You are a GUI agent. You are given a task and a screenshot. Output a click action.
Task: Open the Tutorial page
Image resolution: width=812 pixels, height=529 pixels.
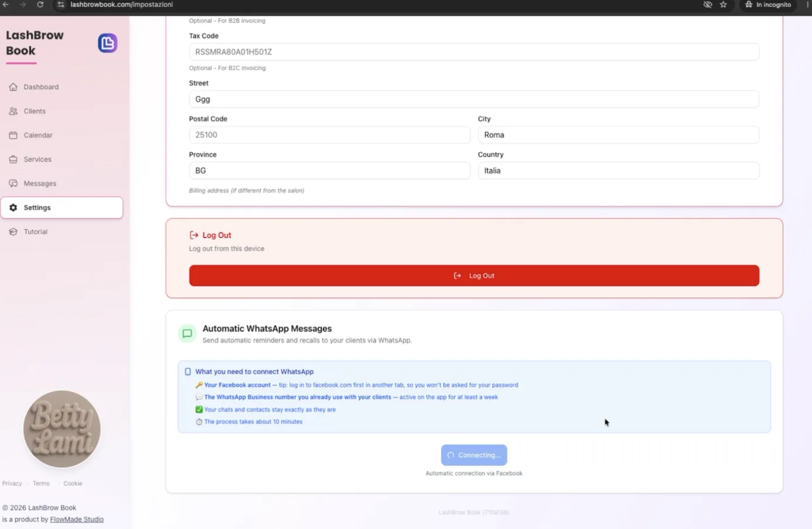(61, 231)
